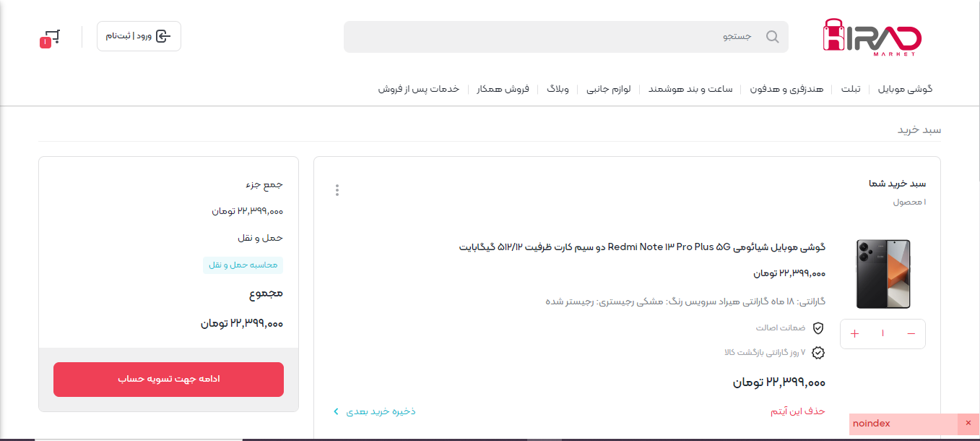
Task: Click the chevron next to ذخیره خرید بعدی
Action: (x=336, y=411)
